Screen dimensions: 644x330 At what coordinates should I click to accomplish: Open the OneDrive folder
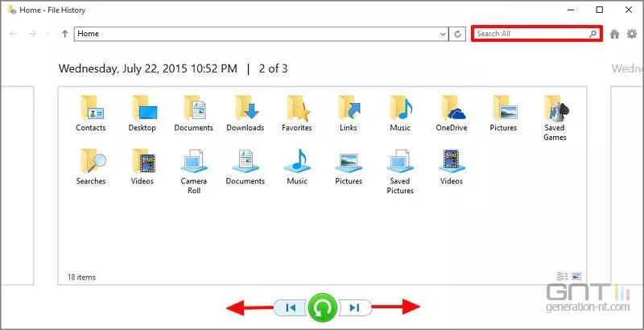coord(452,113)
